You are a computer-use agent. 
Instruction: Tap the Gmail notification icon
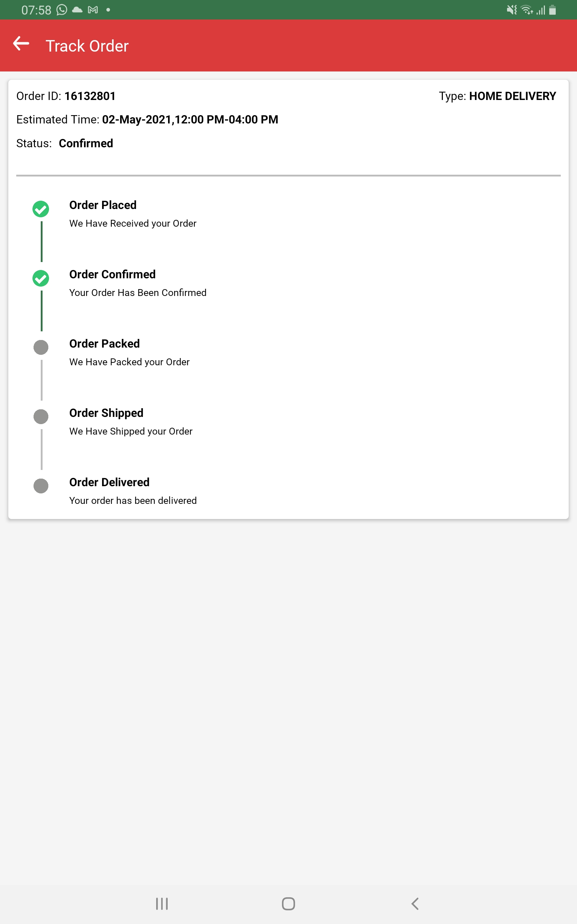[x=93, y=10]
